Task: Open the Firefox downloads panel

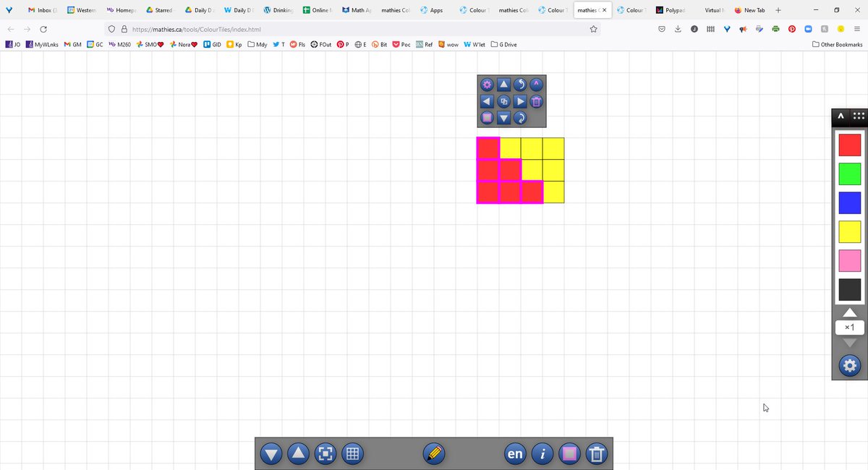Action: (x=678, y=29)
